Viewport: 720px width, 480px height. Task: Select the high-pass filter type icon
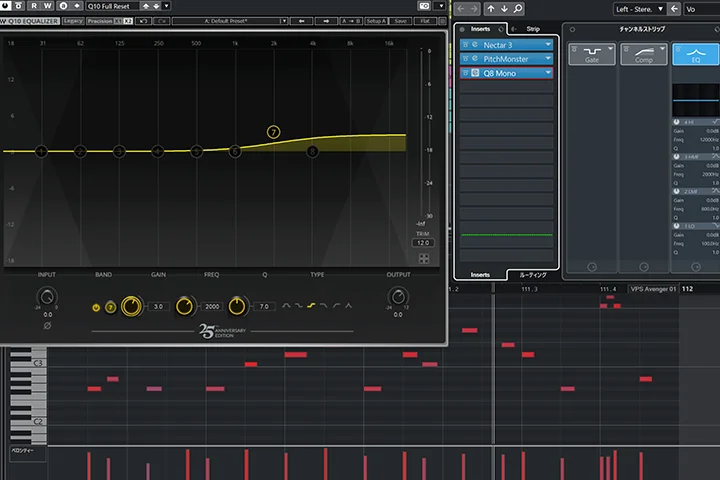click(336, 305)
